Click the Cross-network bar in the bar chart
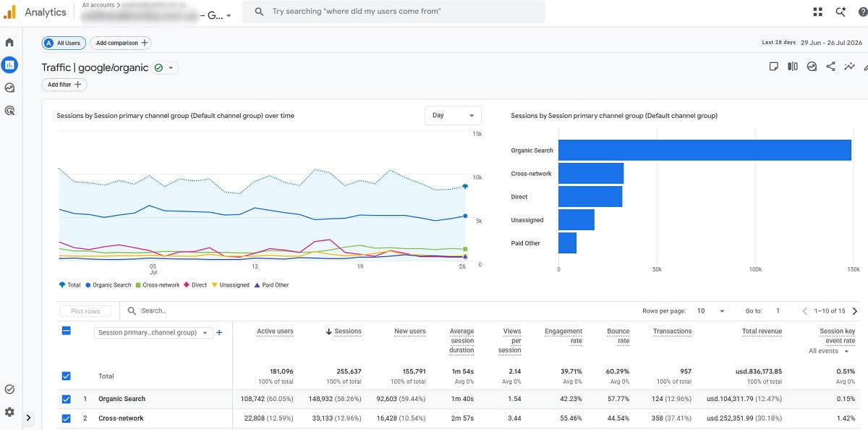Screen dimensions: 868x430 pyautogui.click(x=591, y=174)
